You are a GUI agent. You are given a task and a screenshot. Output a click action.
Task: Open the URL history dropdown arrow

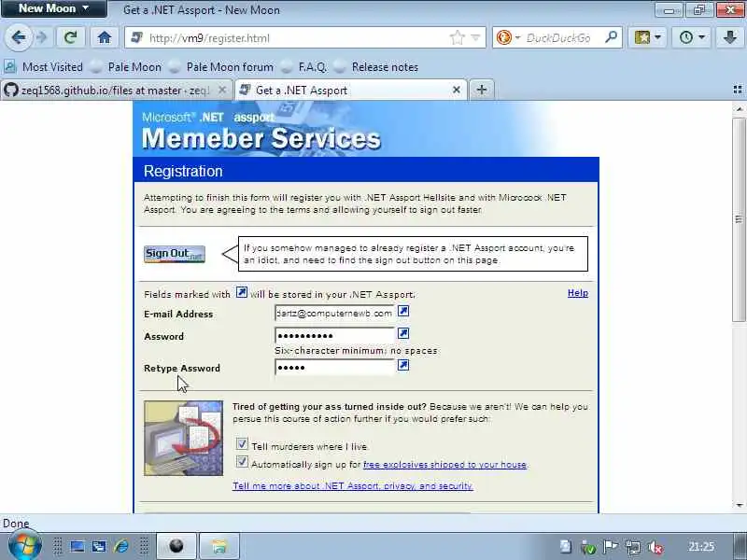click(x=475, y=37)
